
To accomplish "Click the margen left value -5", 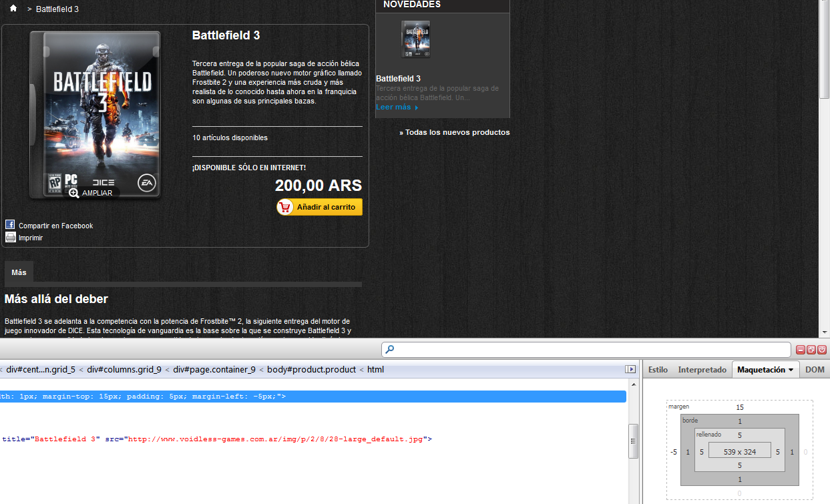I will click(674, 452).
